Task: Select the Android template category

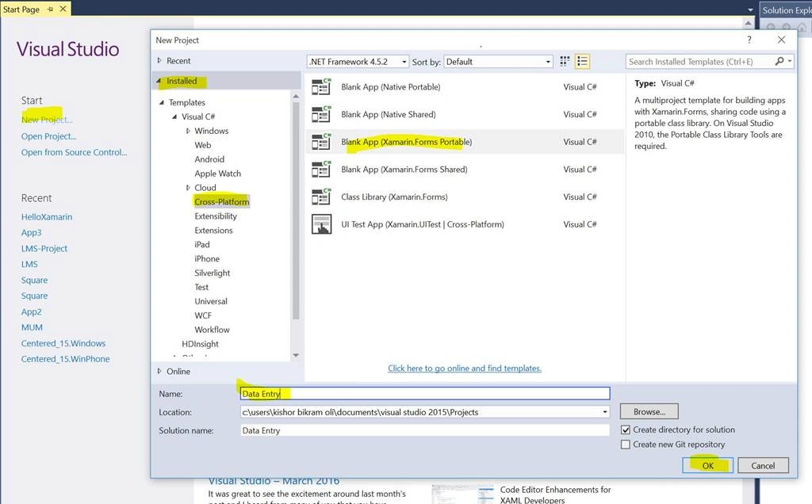Action: (x=209, y=159)
